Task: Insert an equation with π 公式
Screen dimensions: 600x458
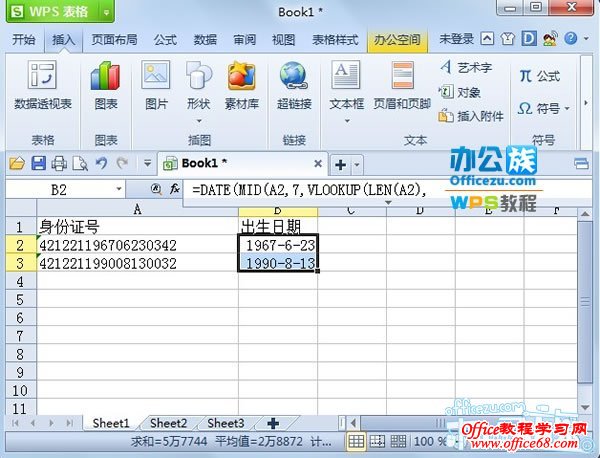Action: tap(540, 76)
